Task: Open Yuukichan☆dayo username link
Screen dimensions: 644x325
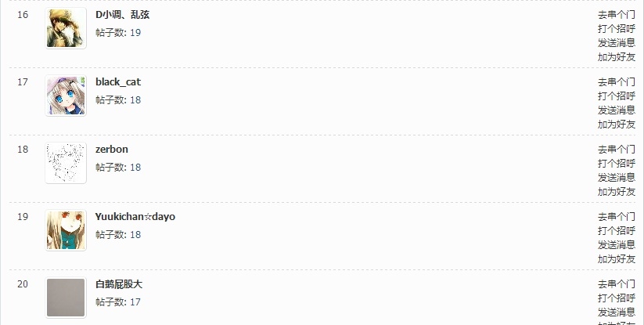Action: [x=135, y=216]
